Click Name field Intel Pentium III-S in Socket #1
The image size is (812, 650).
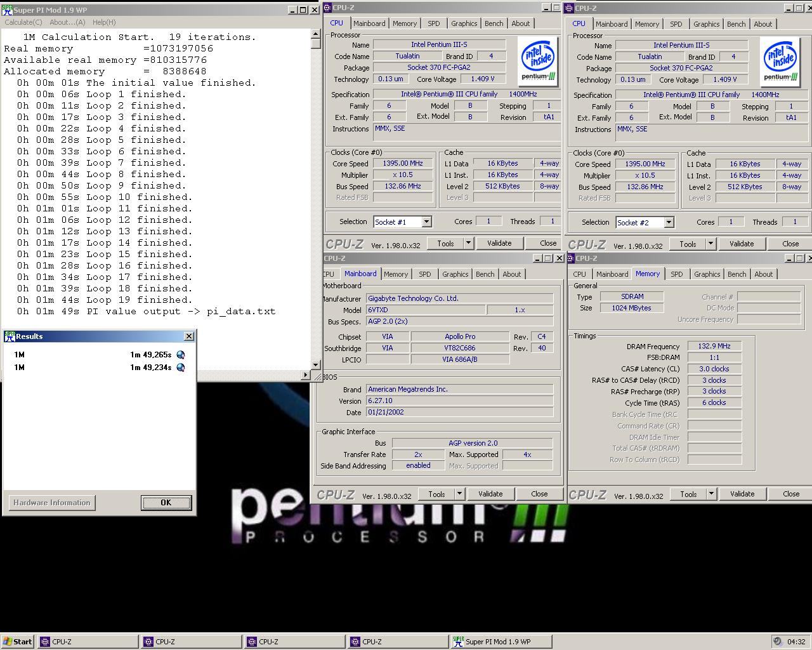click(x=439, y=44)
